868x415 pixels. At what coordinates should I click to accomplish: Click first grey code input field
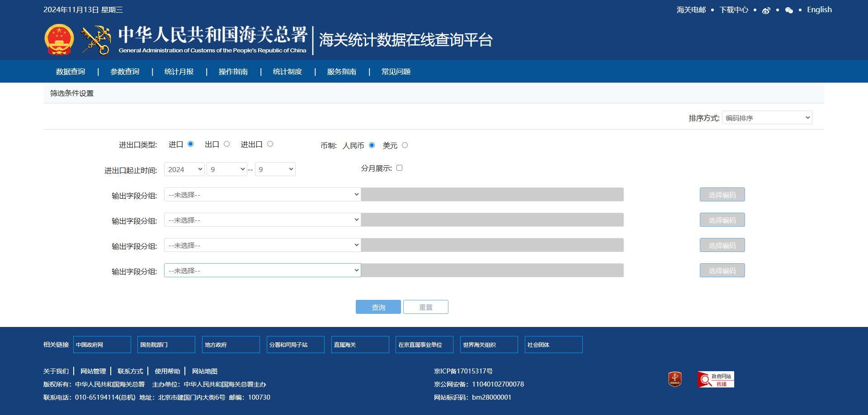[492, 195]
